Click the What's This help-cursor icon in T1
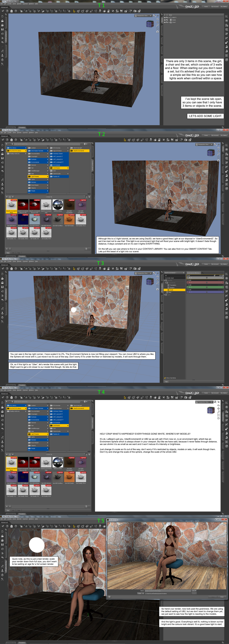Viewport: 229px width, 644px height. click(x=3, y=11)
